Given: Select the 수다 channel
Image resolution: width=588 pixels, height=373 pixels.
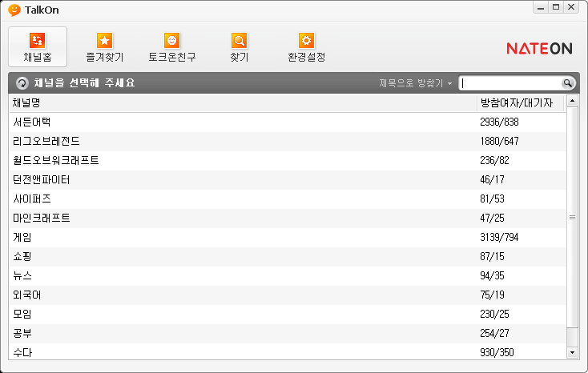Looking at the screenshot, I should click(x=288, y=351).
